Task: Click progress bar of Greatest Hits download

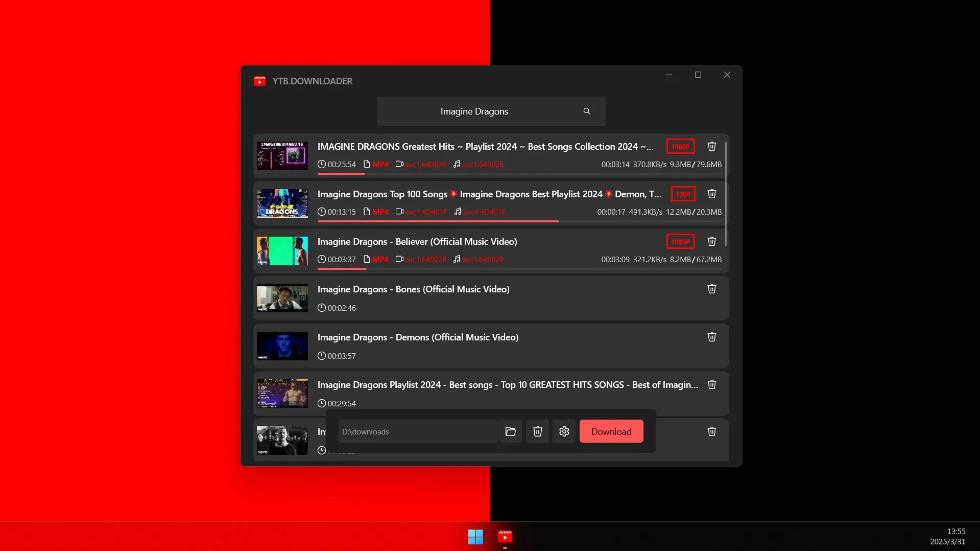Action: 519,174
